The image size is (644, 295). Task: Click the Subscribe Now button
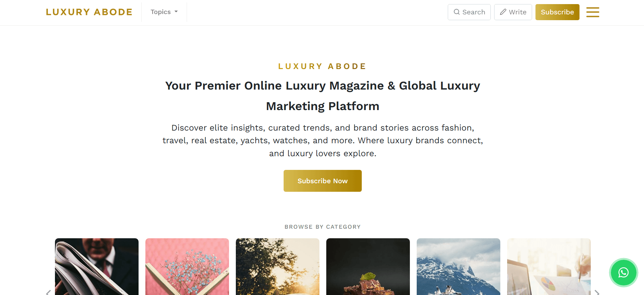point(323,181)
